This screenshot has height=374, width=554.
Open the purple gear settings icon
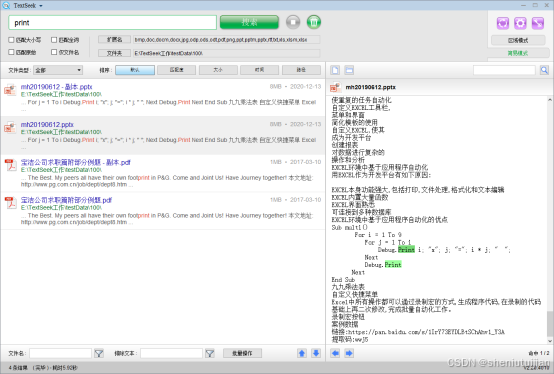click(520, 23)
